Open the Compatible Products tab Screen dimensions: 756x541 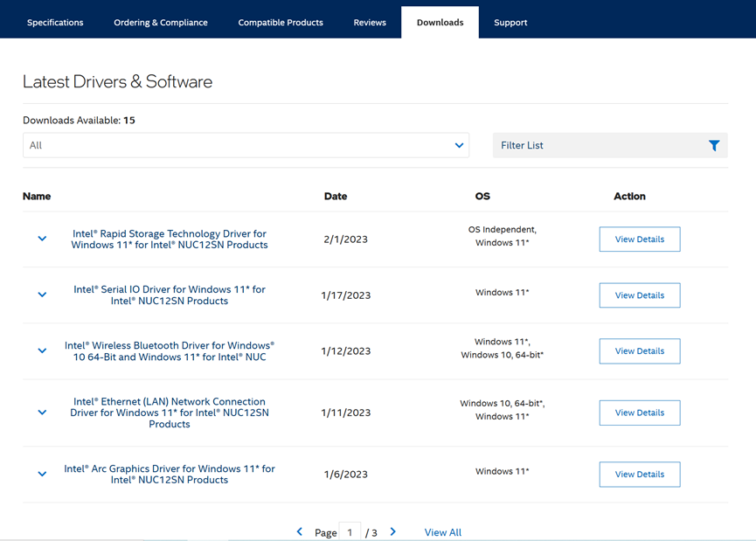click(x=281, y=23)
